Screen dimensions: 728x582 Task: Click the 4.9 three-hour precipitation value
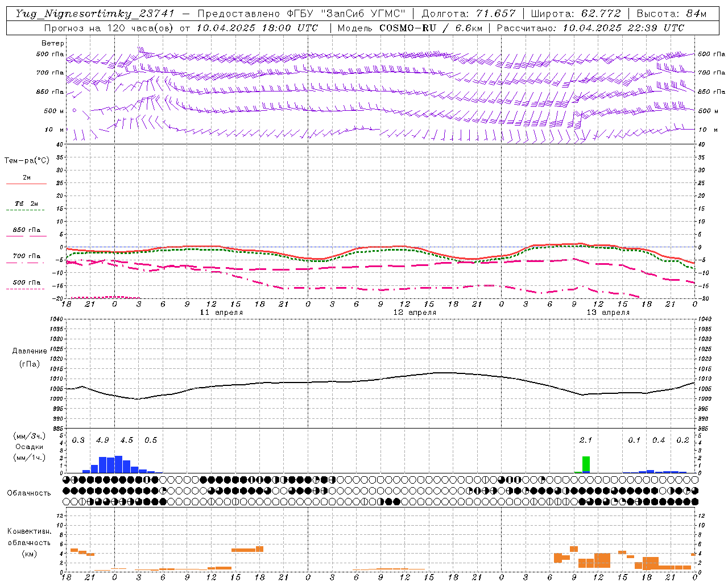[x=102, y=440]
